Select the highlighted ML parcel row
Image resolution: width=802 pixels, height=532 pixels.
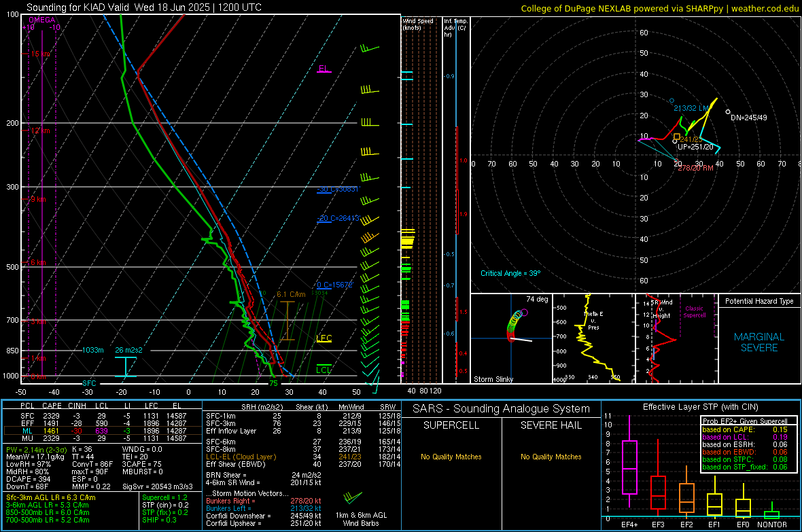(103, 431)
